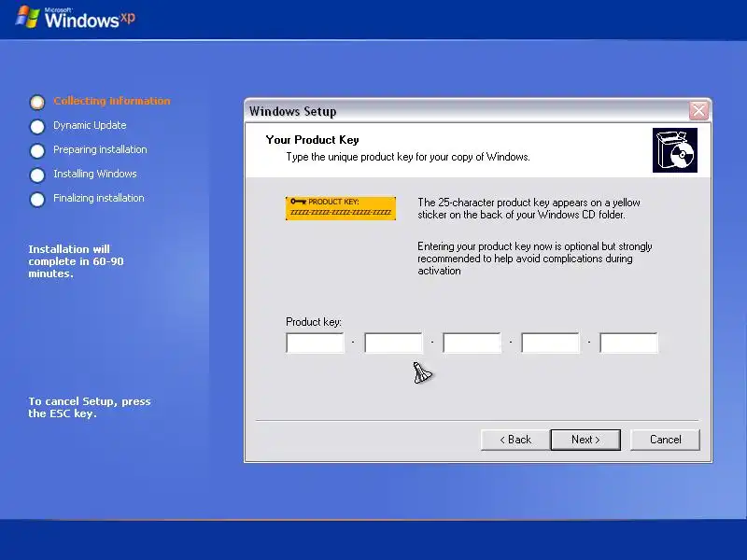Focus the fifth product key field
The height and width of the screenshot is (560, 747).
[x=628, y=343]
